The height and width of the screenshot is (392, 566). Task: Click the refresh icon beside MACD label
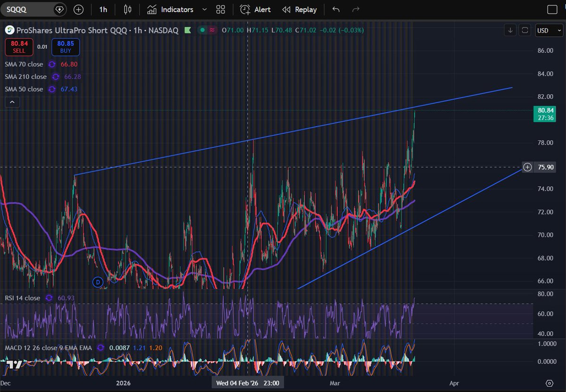[100, 347]
